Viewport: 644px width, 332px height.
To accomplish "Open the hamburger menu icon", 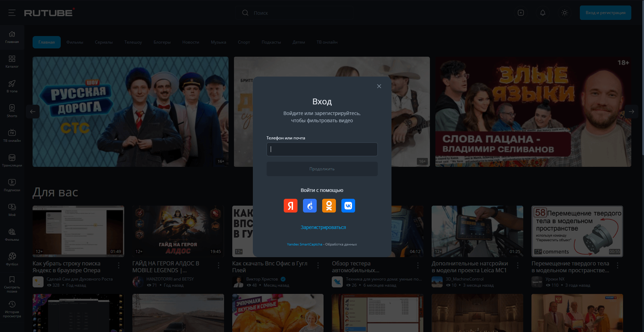I will [12, 13].
